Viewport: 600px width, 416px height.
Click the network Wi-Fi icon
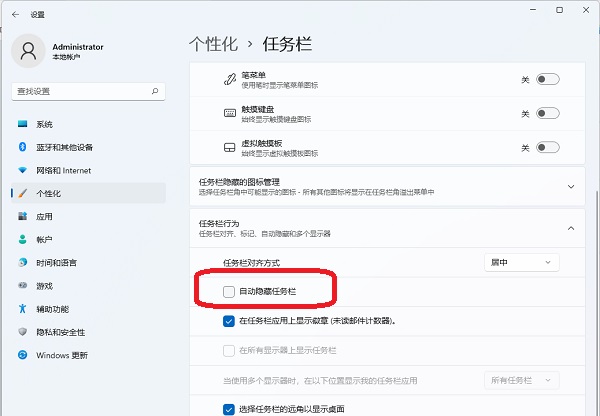coord(23,170)
